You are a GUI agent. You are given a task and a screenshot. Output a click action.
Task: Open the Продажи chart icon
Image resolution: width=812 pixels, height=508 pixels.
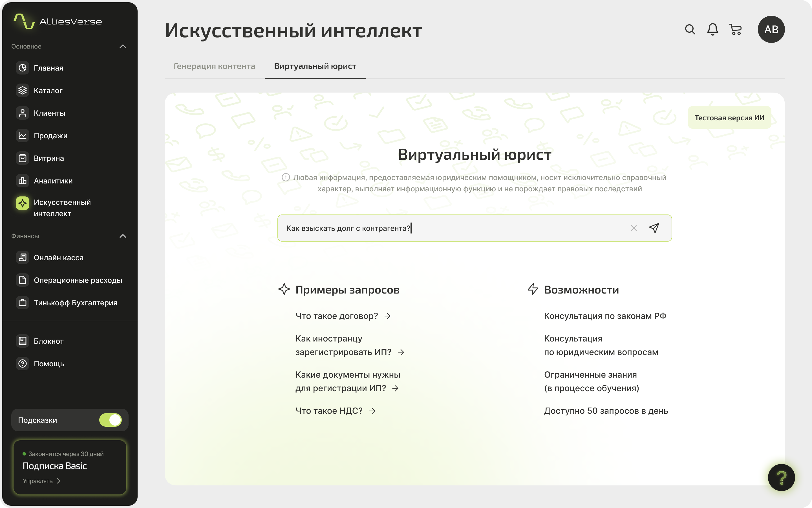point(23,135)
